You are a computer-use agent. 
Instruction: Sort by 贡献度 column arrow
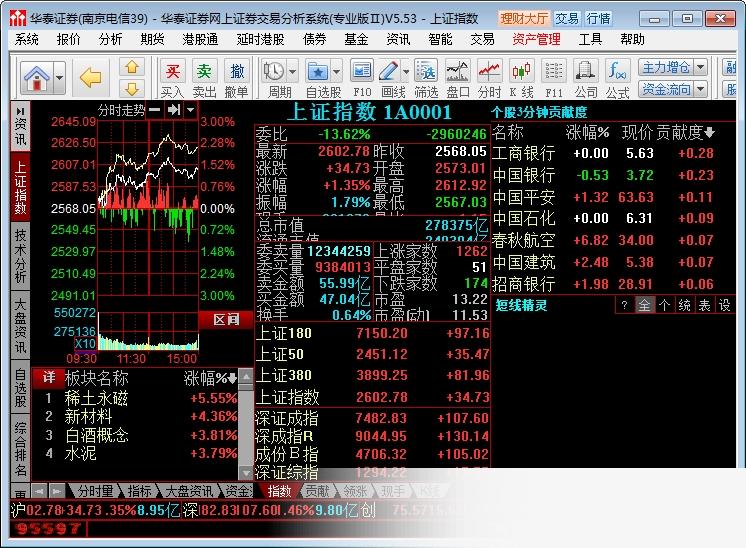tap(709, 132)
